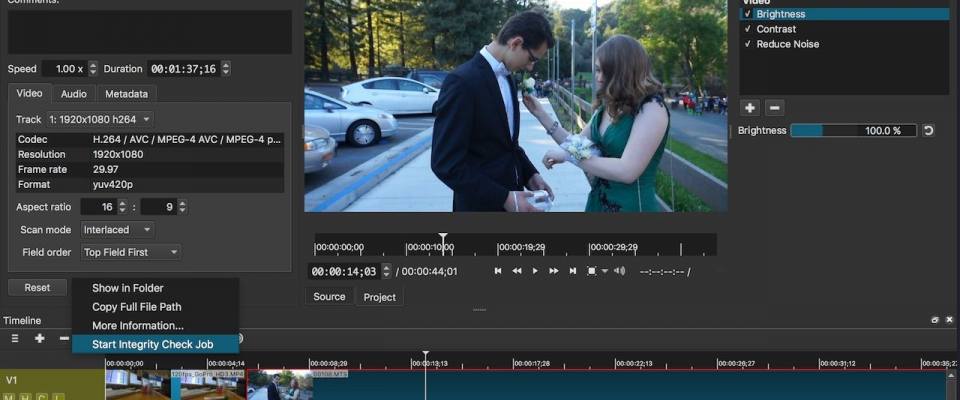Click the Duration stepper arrows
The height and width of the screenshot is (400, 960).
[x=225, y=69]
